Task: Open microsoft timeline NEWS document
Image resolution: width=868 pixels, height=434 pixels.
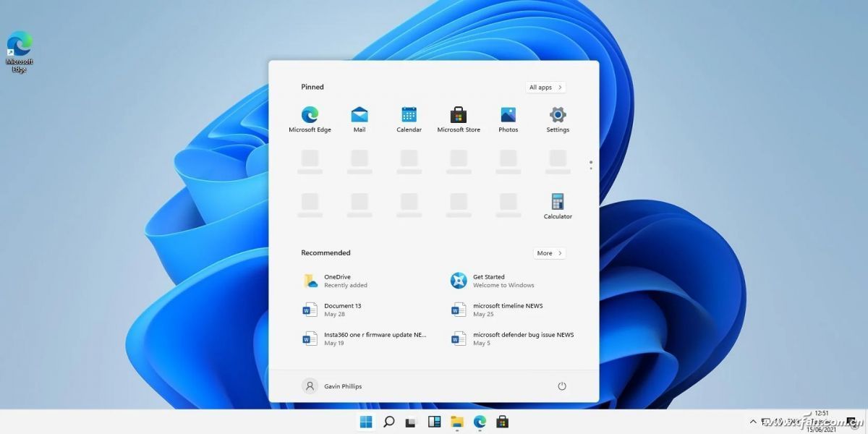Action: coord(506,310)
